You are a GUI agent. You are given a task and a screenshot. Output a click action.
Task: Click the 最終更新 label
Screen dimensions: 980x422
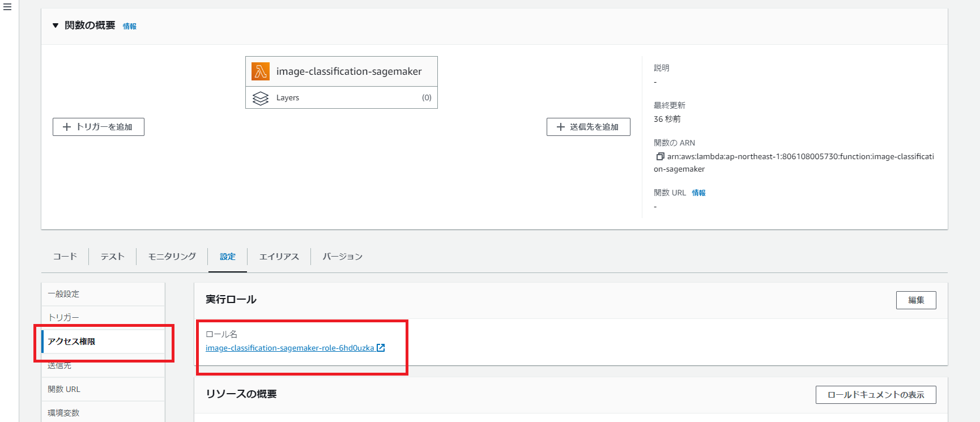point(670,105)
